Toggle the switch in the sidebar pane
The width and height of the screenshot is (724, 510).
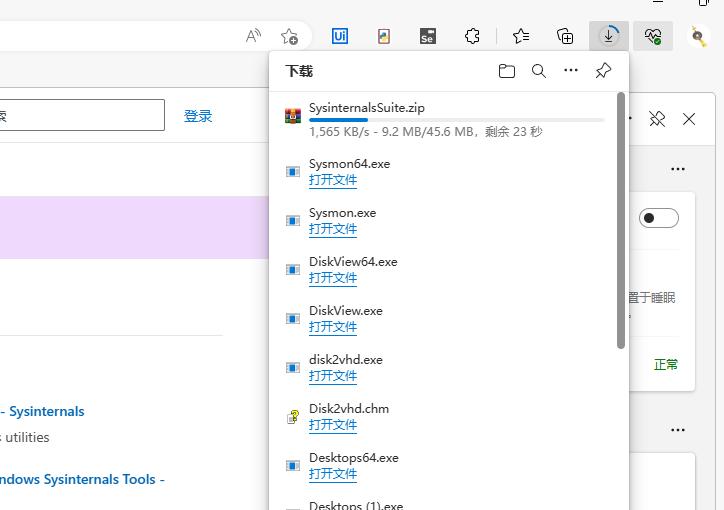point(659,218)
